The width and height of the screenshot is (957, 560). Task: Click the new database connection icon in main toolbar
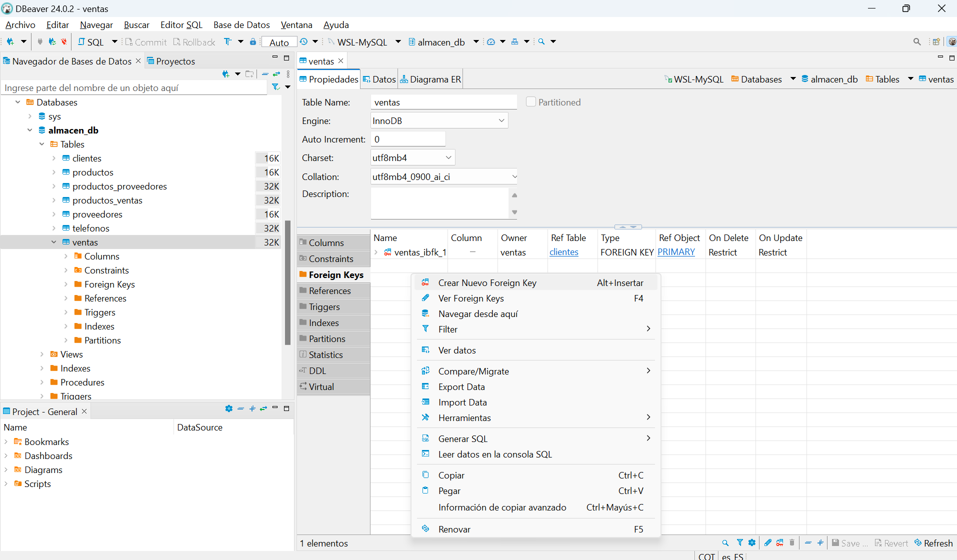point(10,42)
